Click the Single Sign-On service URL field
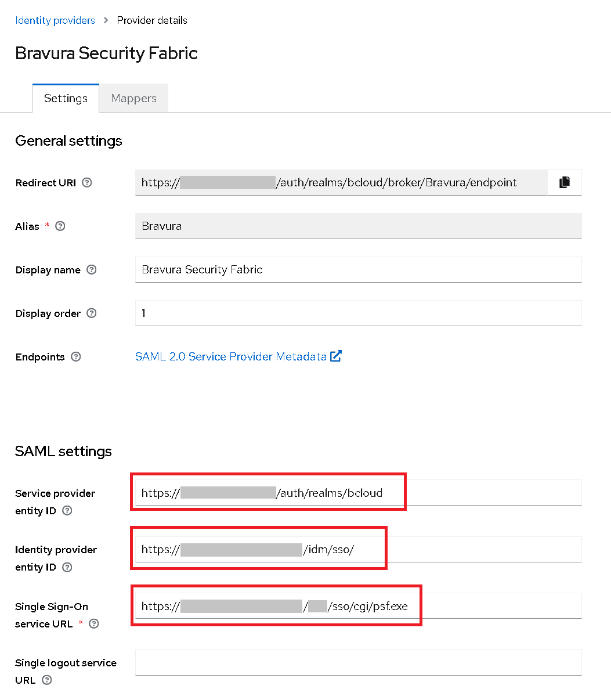Viewport: 611px width, 700px height. [x=499, y=606]
